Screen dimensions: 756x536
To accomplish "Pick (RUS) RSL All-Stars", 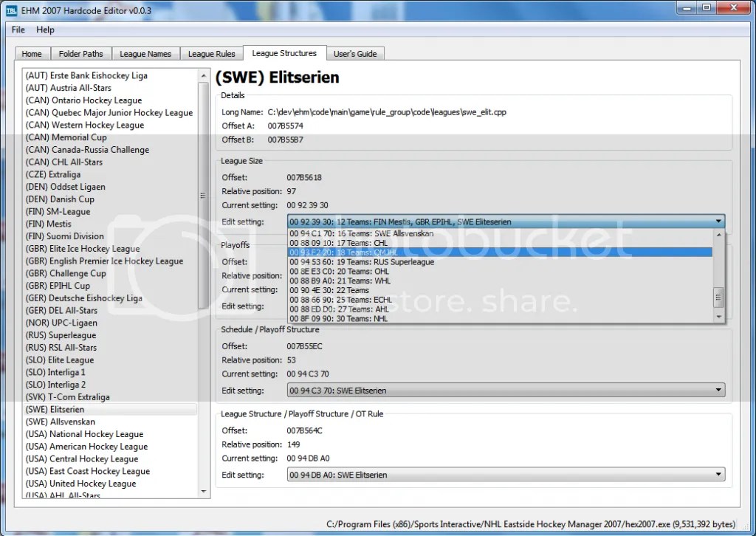I will 111,348.
